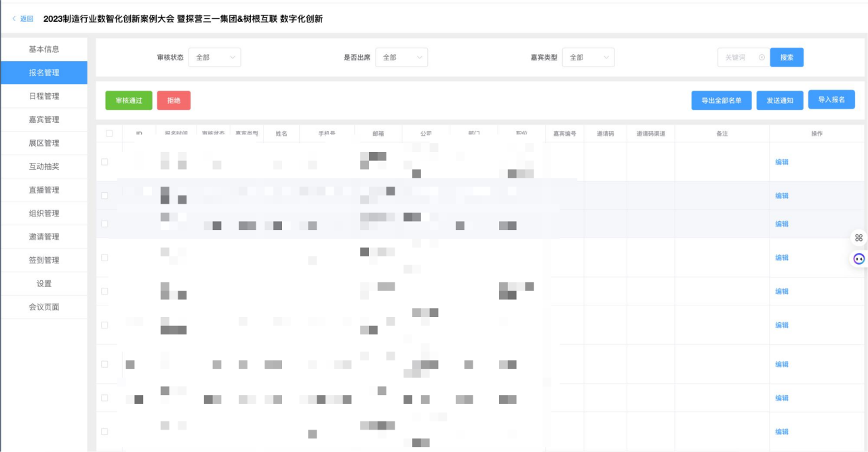The height and width of the screenshot is (452, 868).
Task: Click the back arrow icon beside 返回
Action: pos(14,19)
